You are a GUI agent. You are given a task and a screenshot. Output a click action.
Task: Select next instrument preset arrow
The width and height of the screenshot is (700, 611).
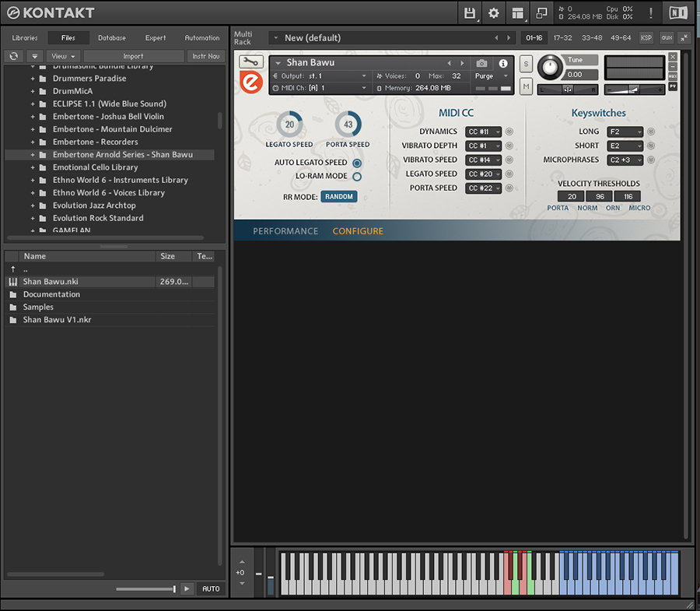(x=462, y=63)
